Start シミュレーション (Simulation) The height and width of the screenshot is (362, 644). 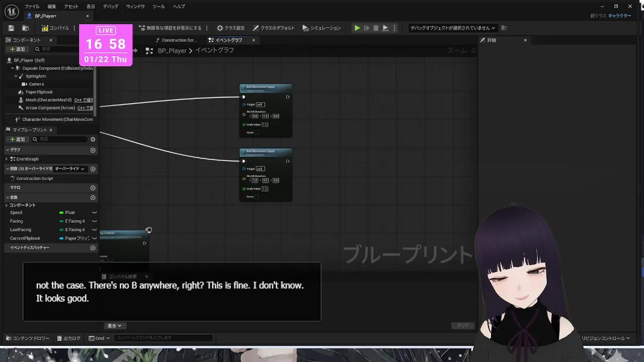(x=321, y=28)
